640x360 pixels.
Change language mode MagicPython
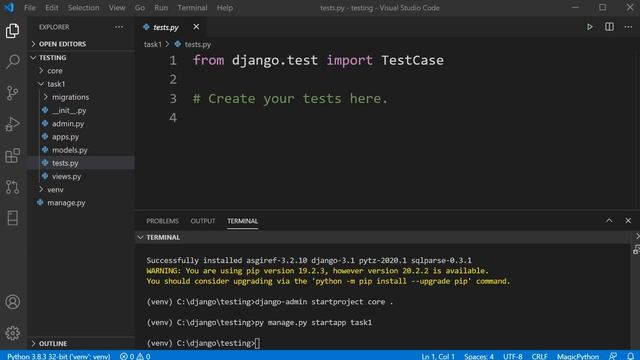click(x=578, y=356)
